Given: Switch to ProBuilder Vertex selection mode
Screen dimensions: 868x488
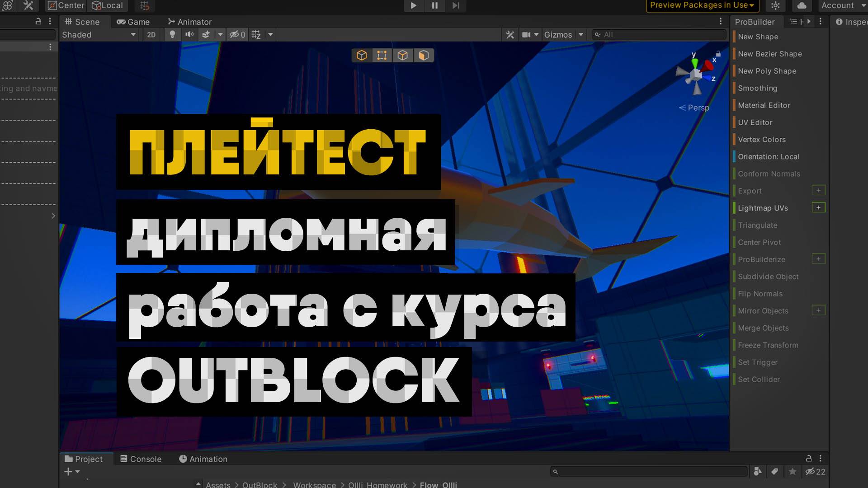Looking at the screenshot, I should point(382,55).
